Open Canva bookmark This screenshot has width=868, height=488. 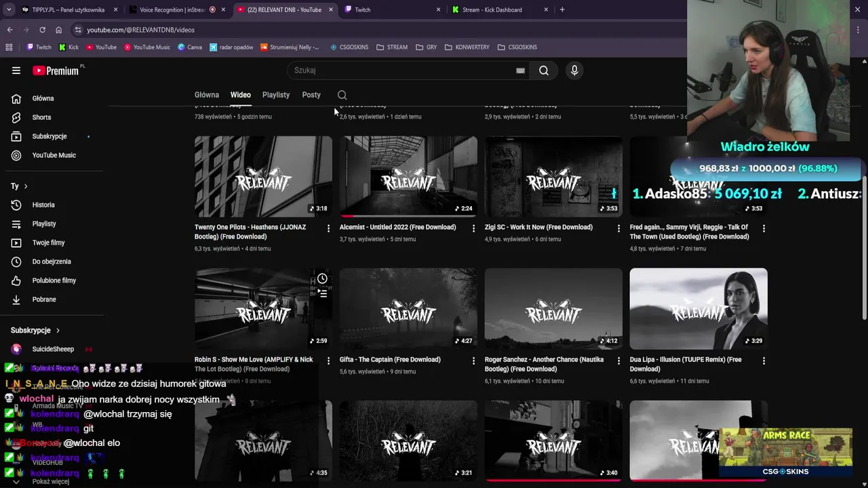coord(190,47)
